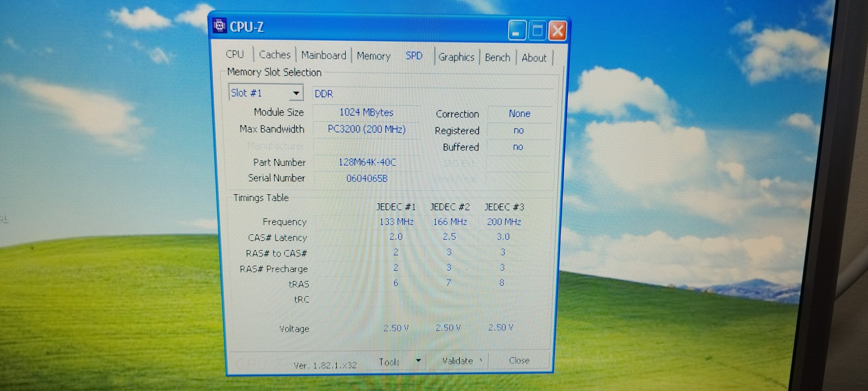This screenshot has height=391, width=868.
Task: Select the Memory tab
Action: pos(373,56)
